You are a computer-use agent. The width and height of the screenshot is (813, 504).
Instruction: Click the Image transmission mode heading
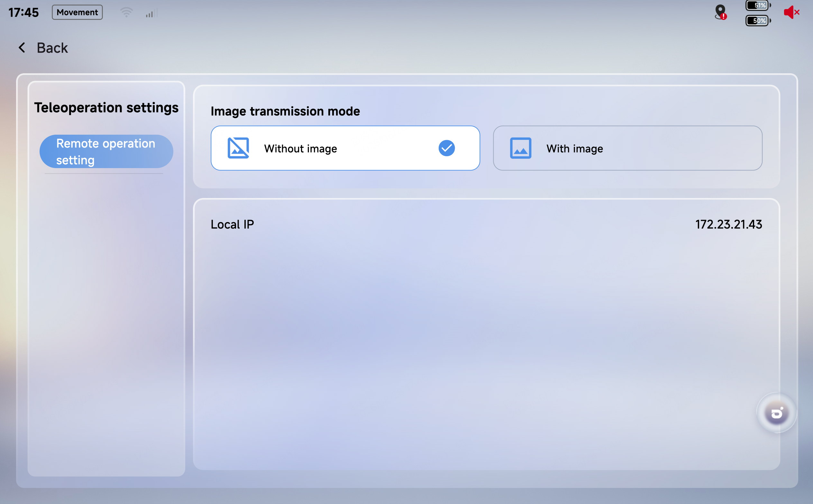286,111
